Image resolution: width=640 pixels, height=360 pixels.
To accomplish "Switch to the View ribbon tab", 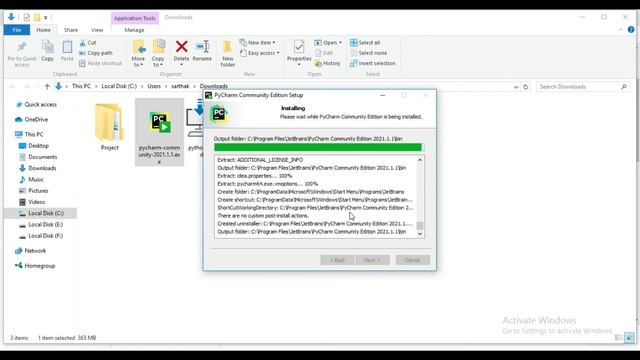I will [x=97, y=30].
